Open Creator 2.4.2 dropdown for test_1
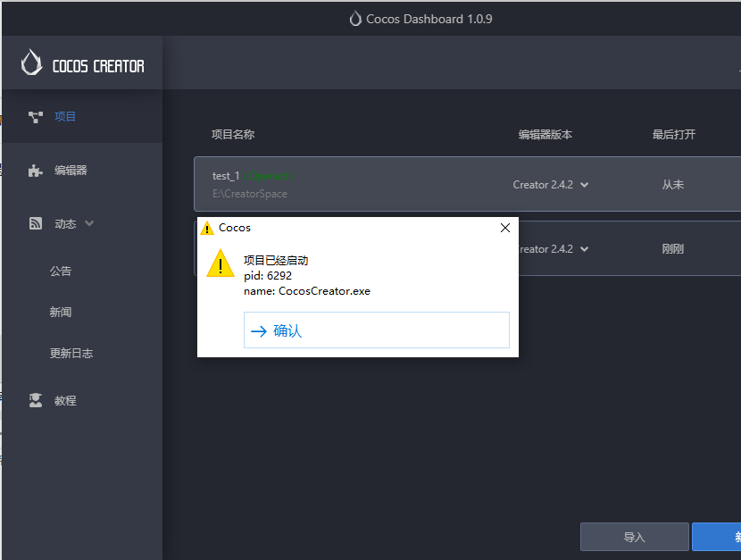The height and width of the screenshot is (560, 741). (551, 185)
